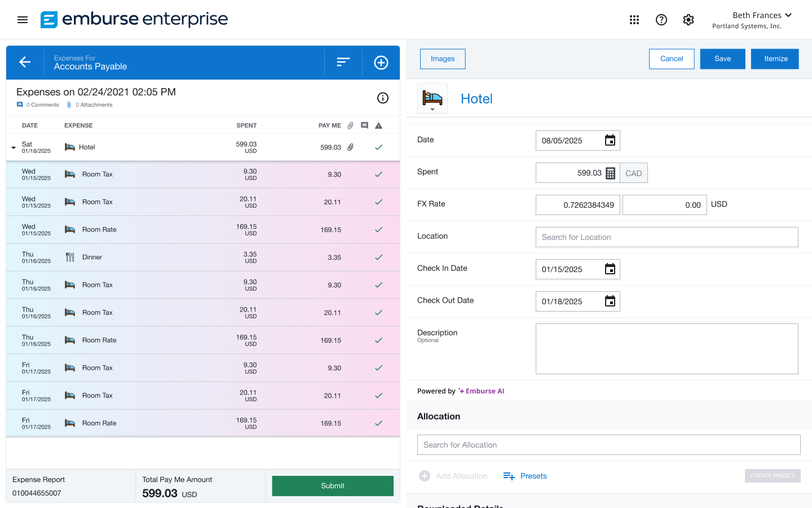This screenshot has height=508, width=812.
Task: Click the help question mark icon
Action: 661,19
